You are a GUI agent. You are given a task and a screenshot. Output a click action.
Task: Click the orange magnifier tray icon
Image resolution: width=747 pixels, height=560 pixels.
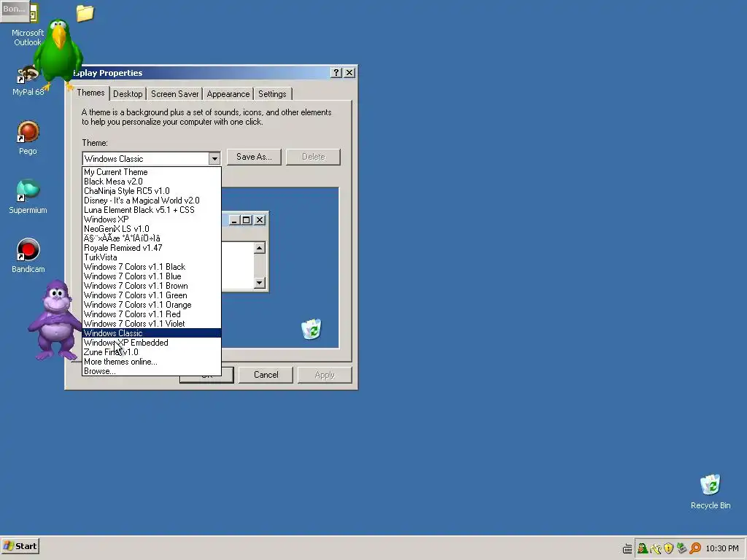695,548
